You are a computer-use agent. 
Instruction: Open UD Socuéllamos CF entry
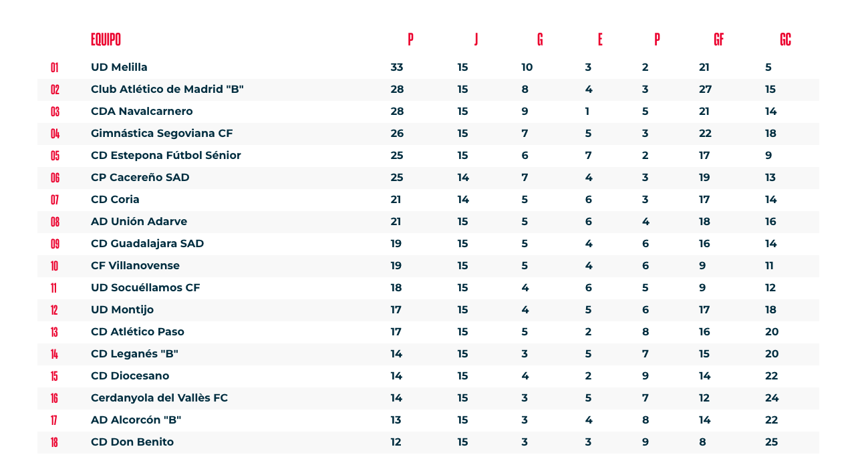[x=146, y=288]
